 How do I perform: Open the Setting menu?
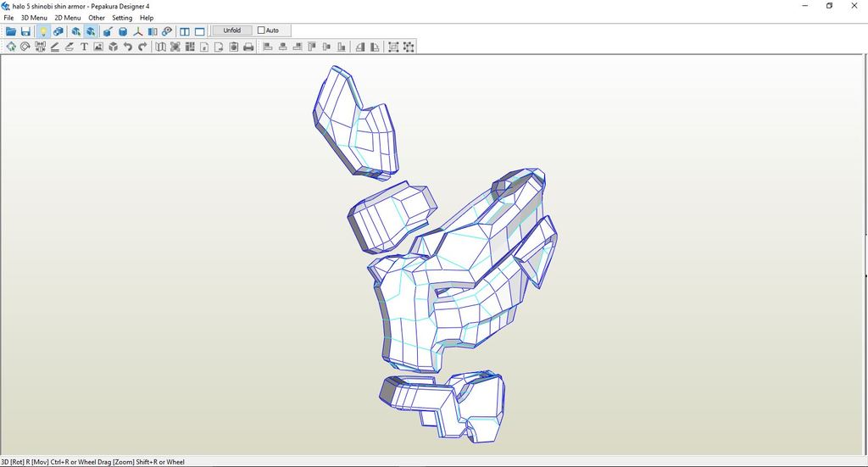(122, 18)
